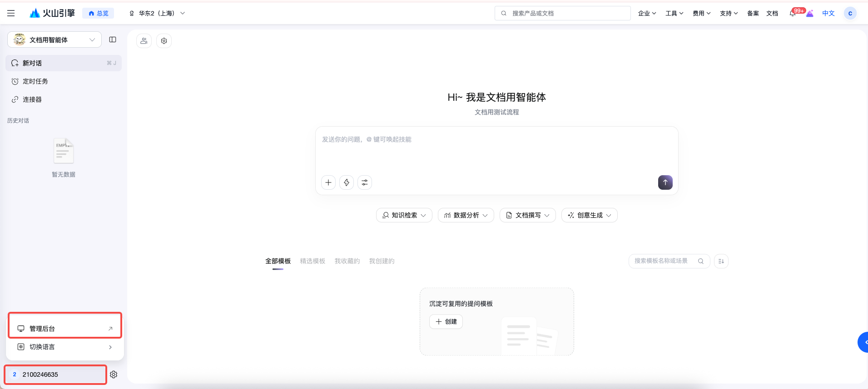
Task: Expand the 支持 menu
Action: [729, 14]
